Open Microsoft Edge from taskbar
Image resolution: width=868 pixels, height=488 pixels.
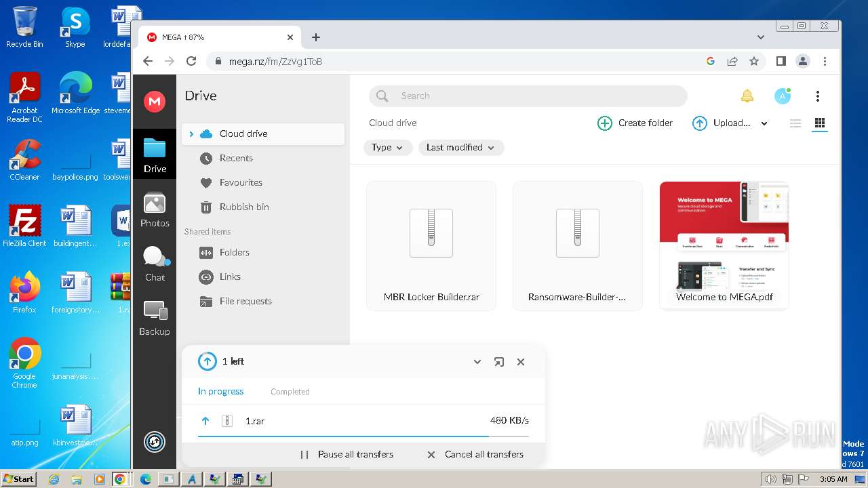tap(146, 479)
